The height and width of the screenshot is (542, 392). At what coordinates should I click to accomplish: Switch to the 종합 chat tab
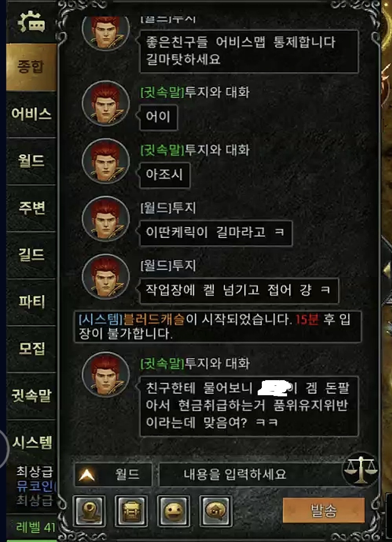pyautogui.click(x=31, y=67)
